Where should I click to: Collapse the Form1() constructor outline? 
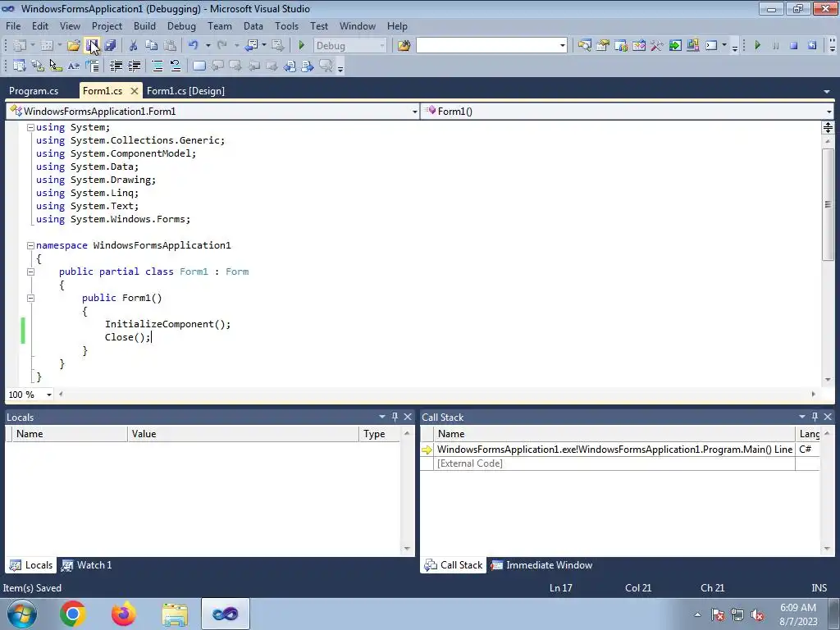click(x=30, y=298)
